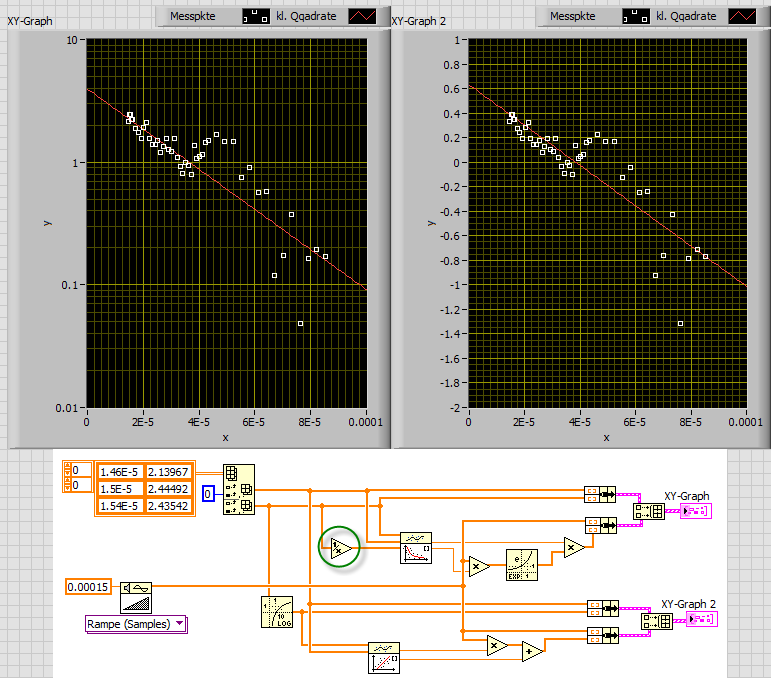Click the y-axis maximum 10 on XY-Graph
The width and height of the screenshot is (771, 678).
click(x=72, y=40)
